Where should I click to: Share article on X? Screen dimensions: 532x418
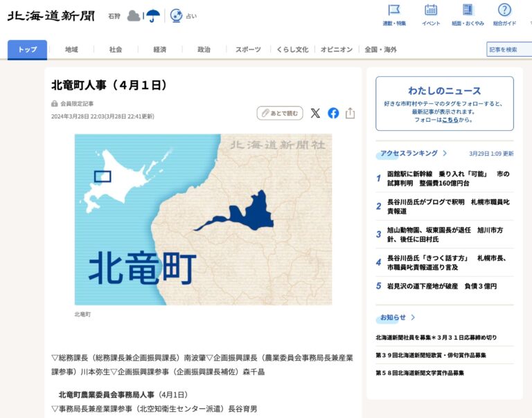315,113
